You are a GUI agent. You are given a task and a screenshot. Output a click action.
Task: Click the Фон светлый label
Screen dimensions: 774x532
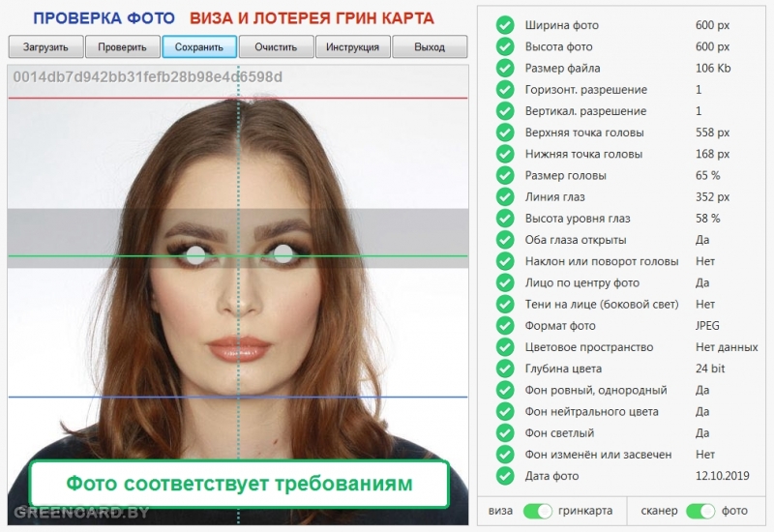tap(560, 433)
